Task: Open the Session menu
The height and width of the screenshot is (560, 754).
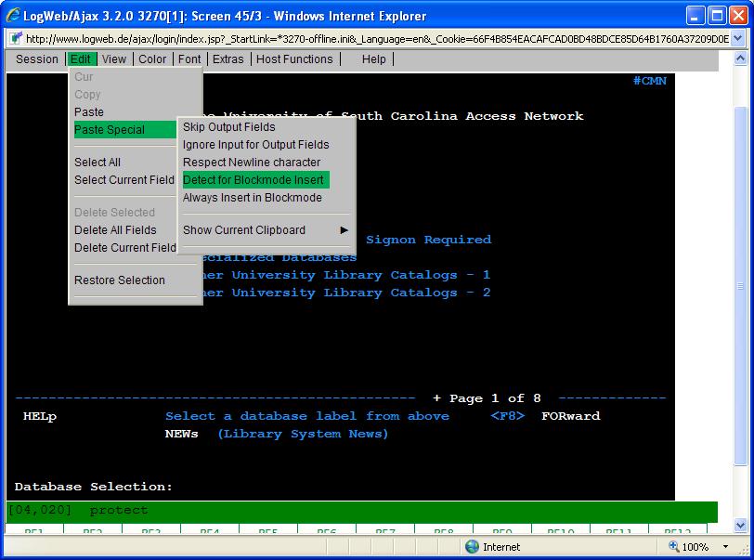Action: coord(36,59)
